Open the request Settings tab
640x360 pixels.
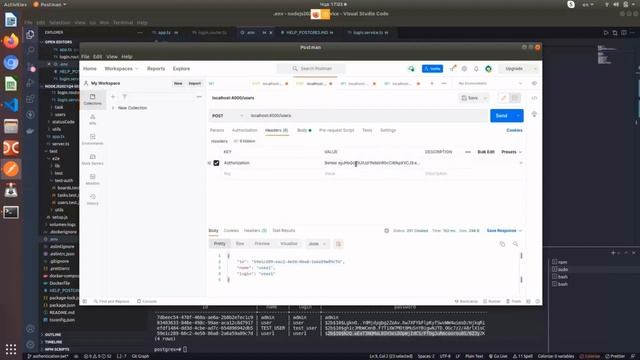(x=388, y=130)
